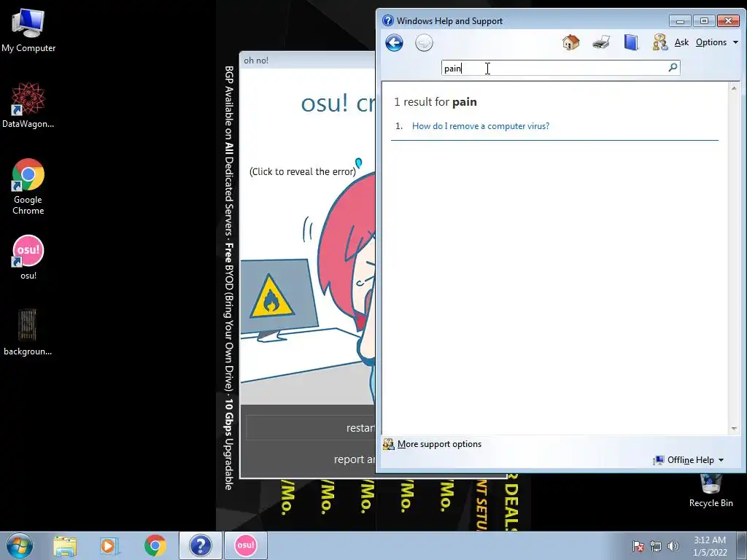The height and width of the screenshot is (560, 747).
Task: Minimize the Windows Help and Support window
Action: tap(680, 21)
